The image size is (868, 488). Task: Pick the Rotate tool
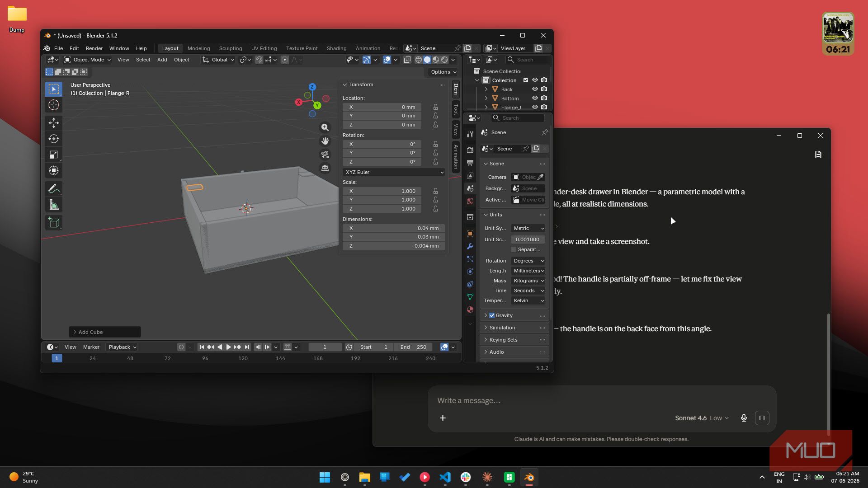tap(54, 139)
